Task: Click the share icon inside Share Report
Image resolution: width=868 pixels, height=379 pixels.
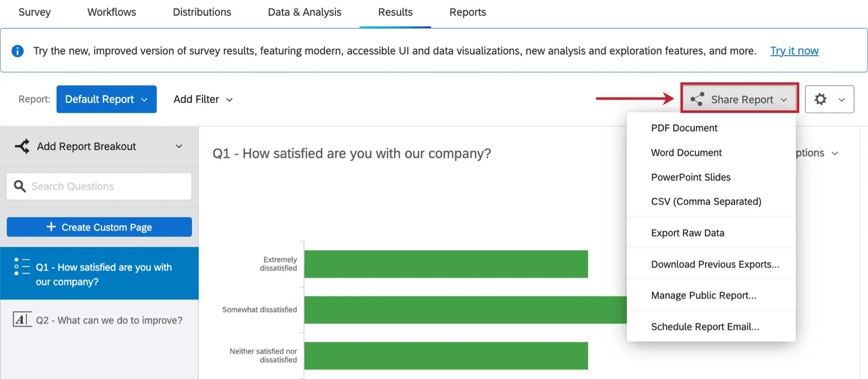Action: (x=697, y=99)
